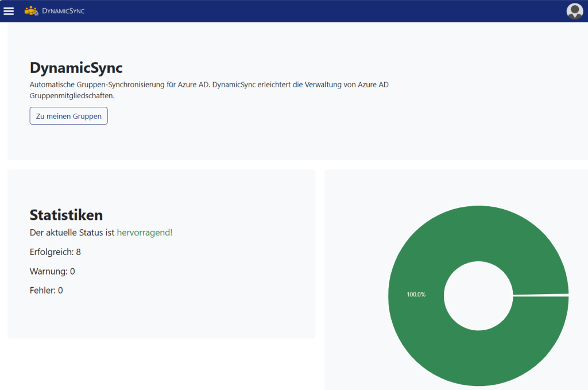Click the center hole of the donut chart
588x390 pixels.
tap(478, 295)
